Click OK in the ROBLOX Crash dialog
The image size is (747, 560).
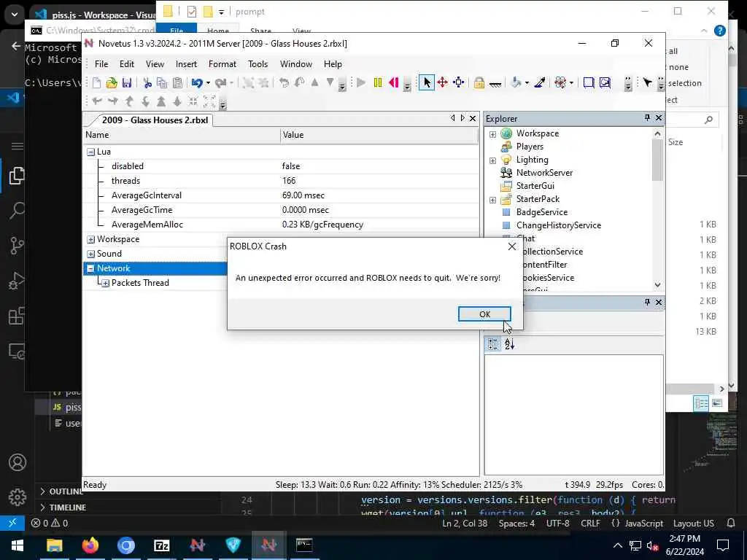[x=484, y=314]
